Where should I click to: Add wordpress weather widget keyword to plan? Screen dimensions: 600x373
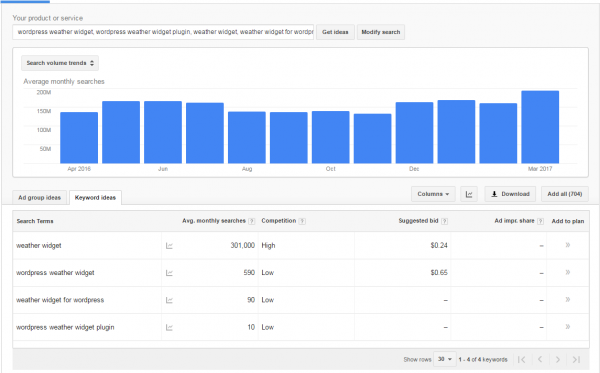pos(568,272)
